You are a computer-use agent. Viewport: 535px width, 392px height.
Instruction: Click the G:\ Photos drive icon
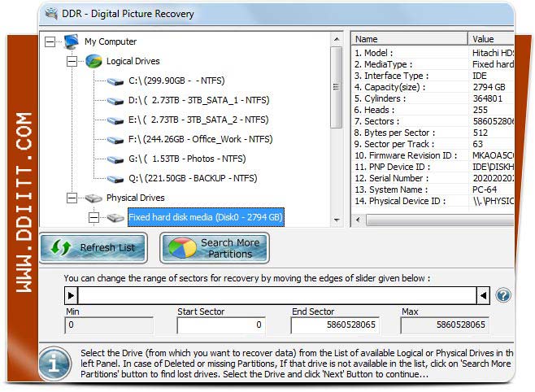click(115, 159)
